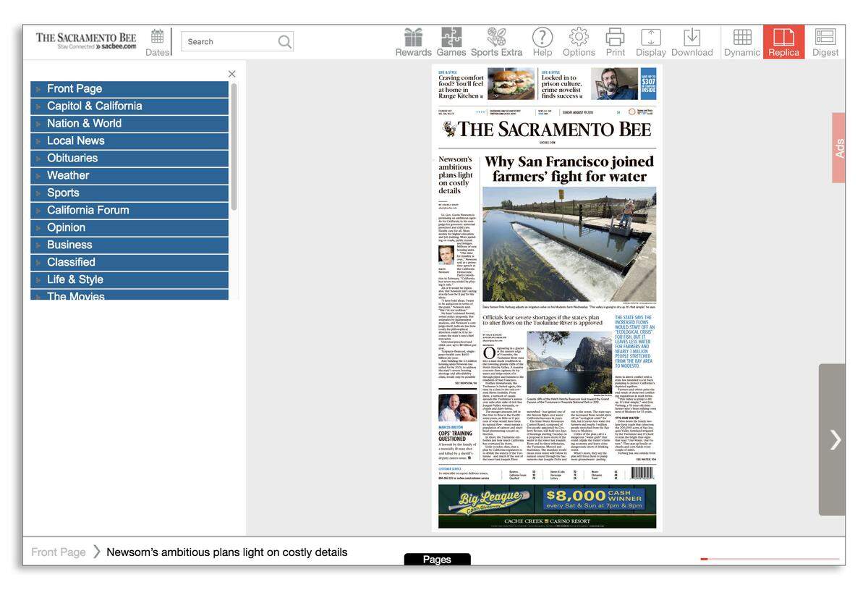Image resolution: width=868 pixels, height=590 pixels.
Task: Click the section list scrollbar
Action: click(x=234, y=148)
